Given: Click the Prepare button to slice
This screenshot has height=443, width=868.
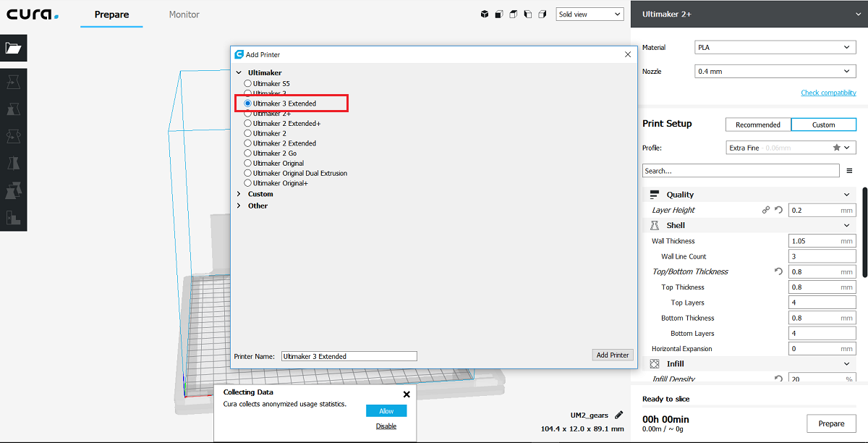Looking at the screenshot, I should click(831, 423).
